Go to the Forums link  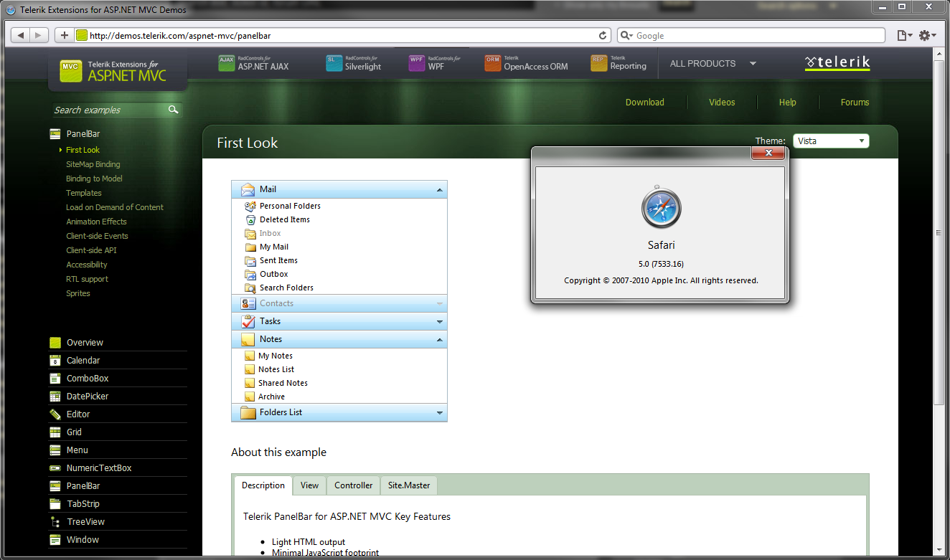pyautogui.click(x=855, y=103)
